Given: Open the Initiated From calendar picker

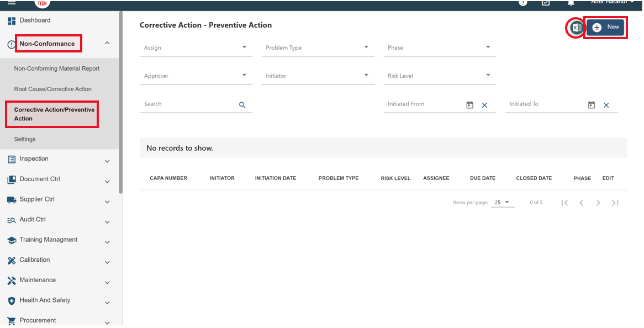Looking at the screenshot, I should [x=469, y=104].
